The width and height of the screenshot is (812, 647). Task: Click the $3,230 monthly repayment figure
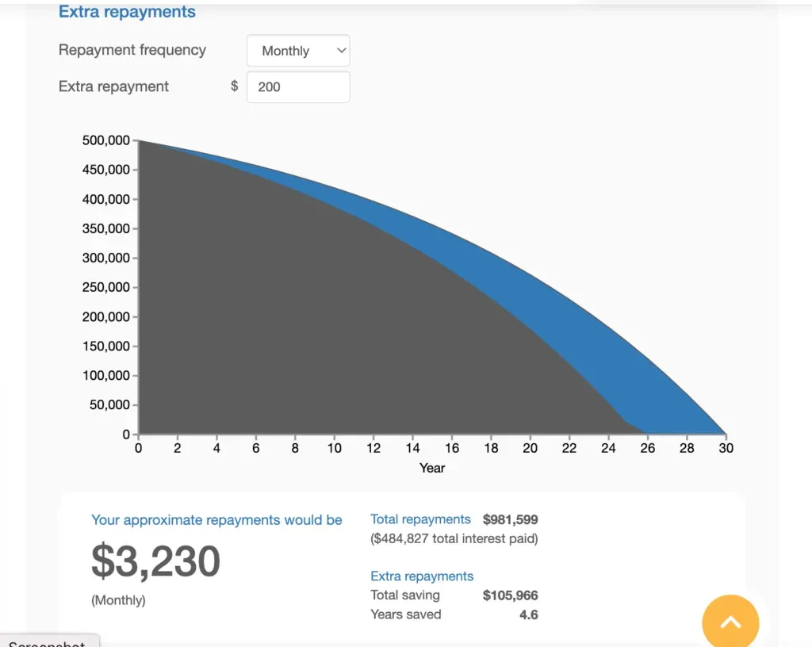(156, 561)
